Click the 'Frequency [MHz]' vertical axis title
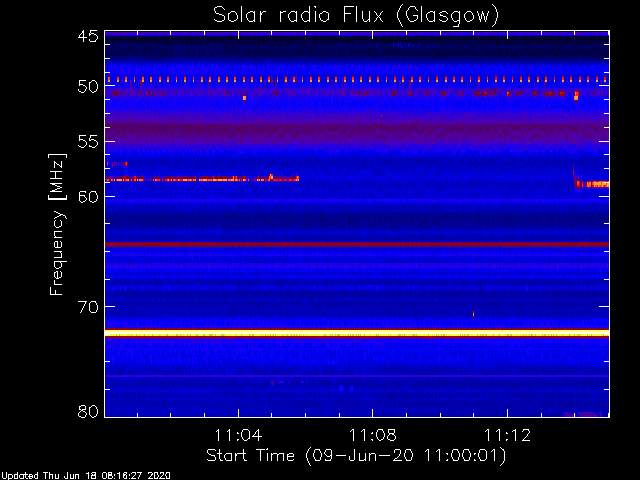 (57, 224)
